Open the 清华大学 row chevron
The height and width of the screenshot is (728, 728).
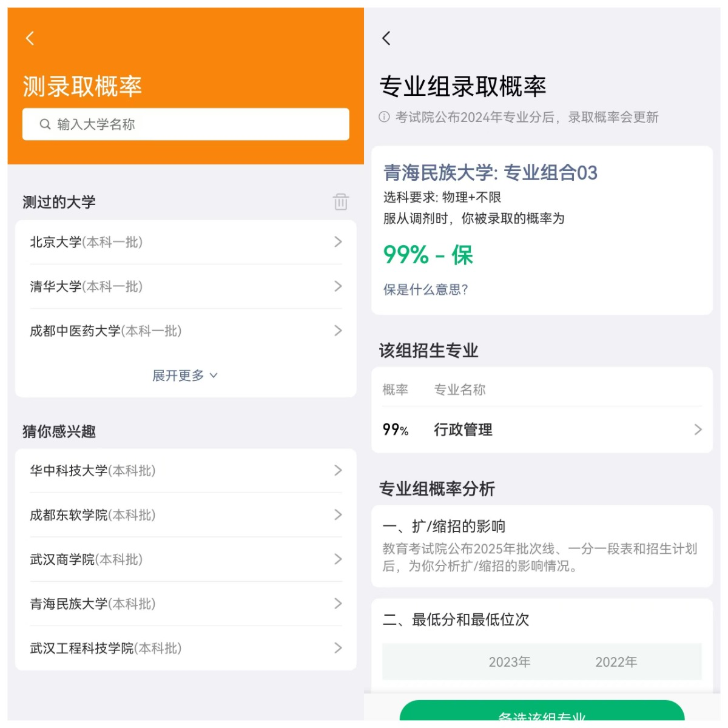pos(338,286)
